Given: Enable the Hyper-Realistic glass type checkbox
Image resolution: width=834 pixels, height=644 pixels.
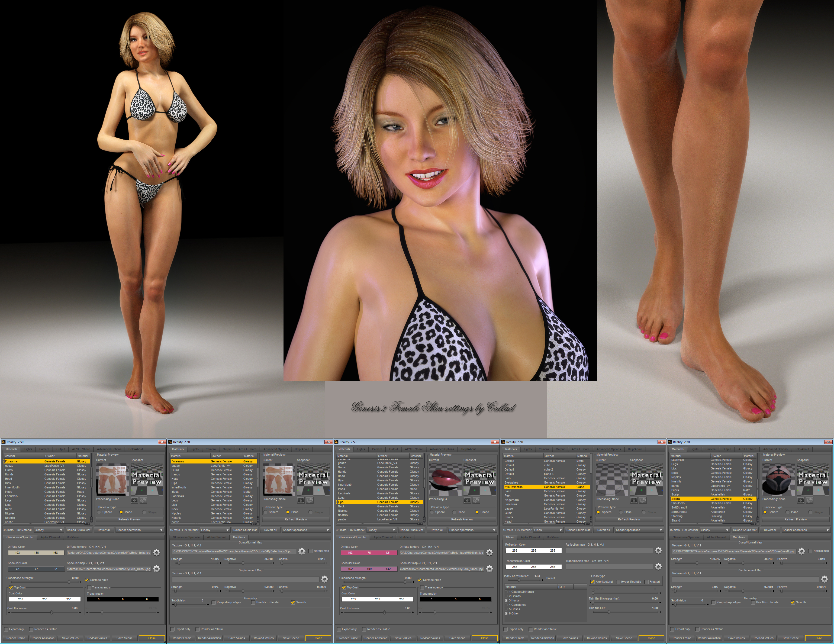Looking at the screenshot, I should tap(618, 582).
